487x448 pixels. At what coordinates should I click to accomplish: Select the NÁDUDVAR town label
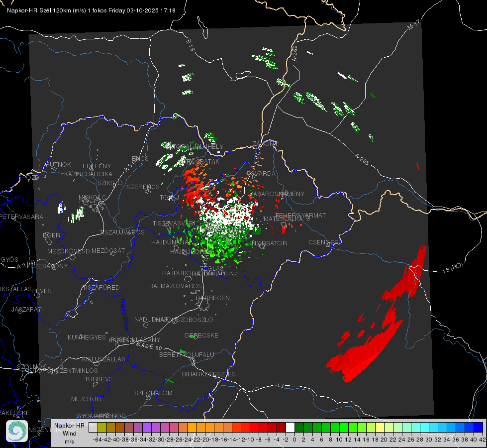coord(151,319)
